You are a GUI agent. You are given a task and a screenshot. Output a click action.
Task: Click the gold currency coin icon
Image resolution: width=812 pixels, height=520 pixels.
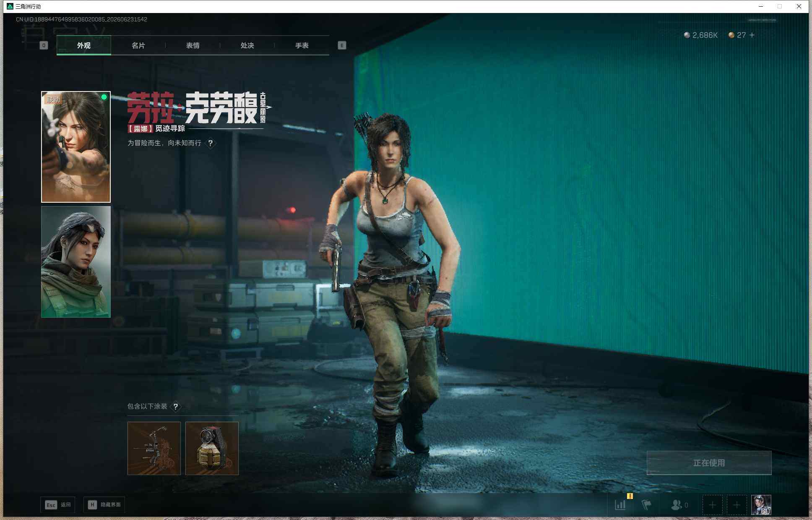pyautogui.click(x=731, y=35)
